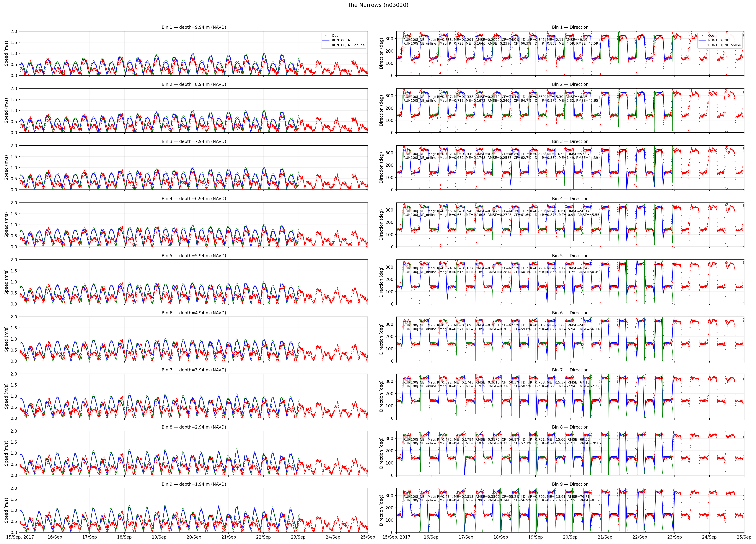Select the "Speed (m/s)" axis label of Bin 9
The image size is (756, 544).
[x=6, y=510]
